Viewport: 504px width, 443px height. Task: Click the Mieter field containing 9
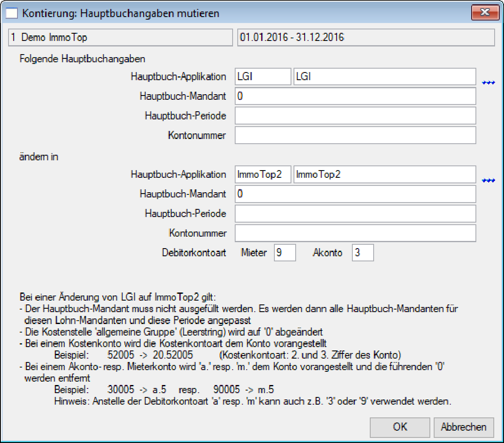click(285, 252)
